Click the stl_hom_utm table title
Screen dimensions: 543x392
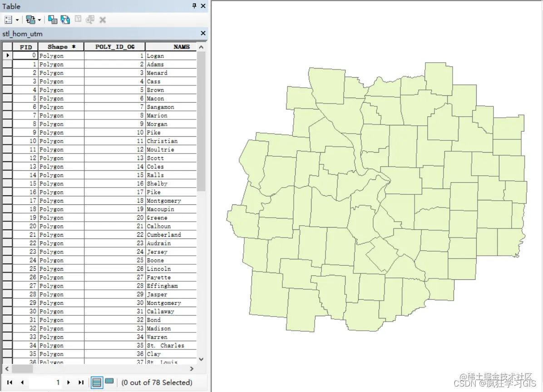[22, 34]
